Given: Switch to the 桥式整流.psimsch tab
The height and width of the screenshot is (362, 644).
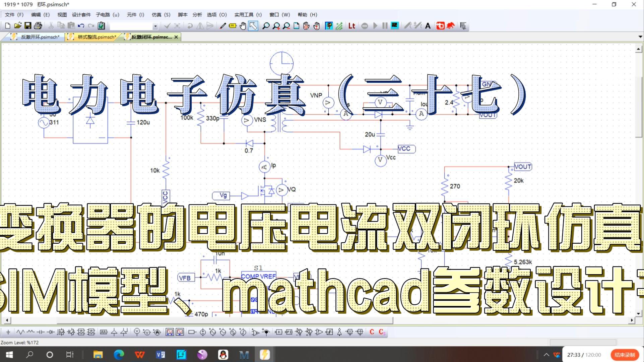Looking at the screenshot, I should [96, 37].
